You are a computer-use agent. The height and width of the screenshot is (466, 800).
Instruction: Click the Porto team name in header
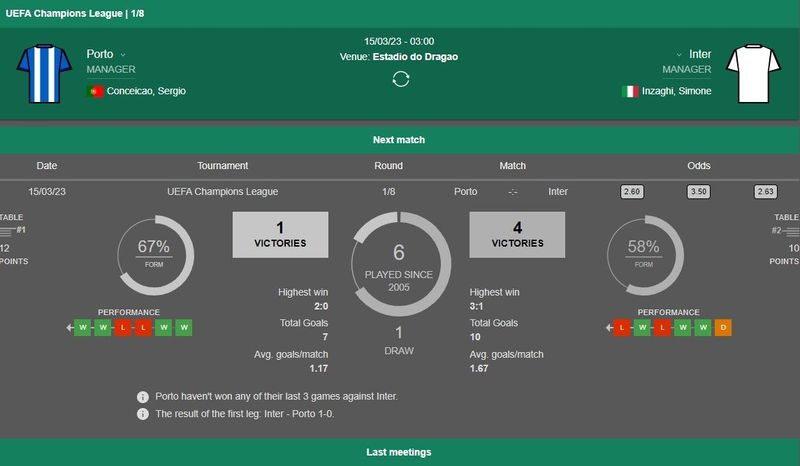[100, 54]
